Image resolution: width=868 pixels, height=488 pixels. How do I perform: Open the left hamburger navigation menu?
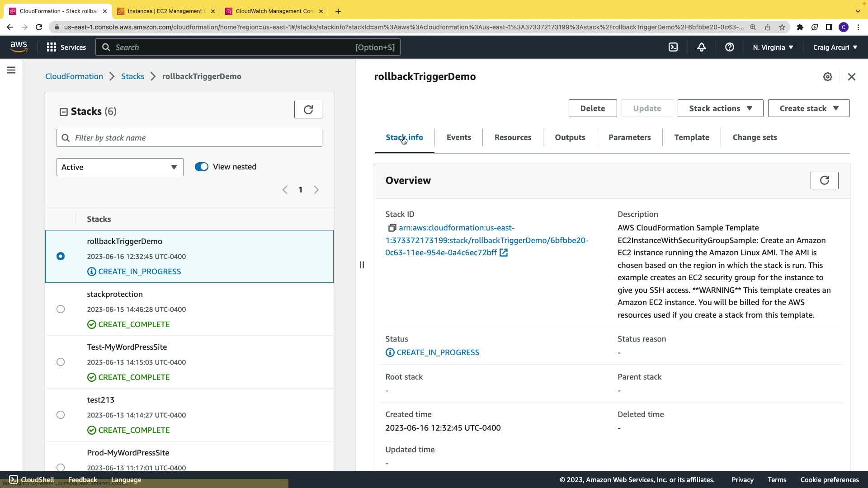11,70
